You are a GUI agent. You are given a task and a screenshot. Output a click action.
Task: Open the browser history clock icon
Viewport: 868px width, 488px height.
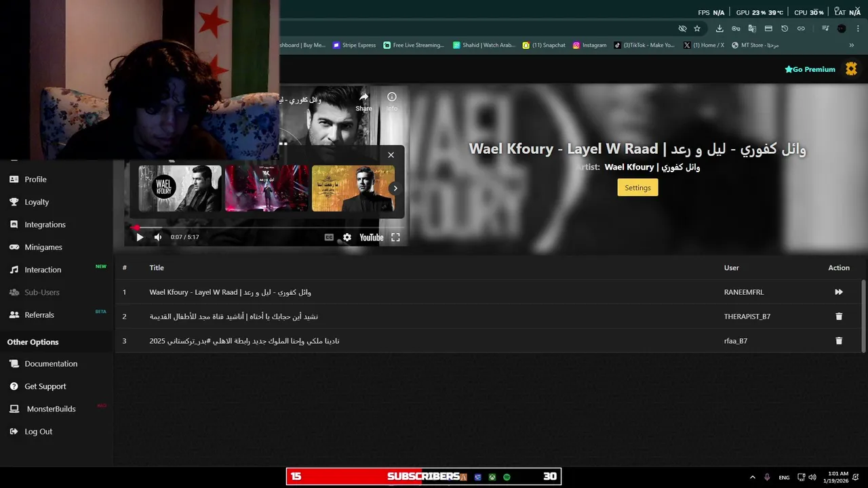(x=785, y=28)
